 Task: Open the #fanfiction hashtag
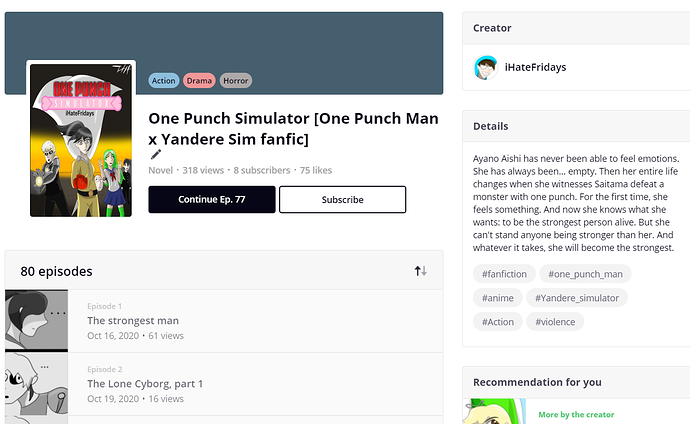click(x=504, y=274)
